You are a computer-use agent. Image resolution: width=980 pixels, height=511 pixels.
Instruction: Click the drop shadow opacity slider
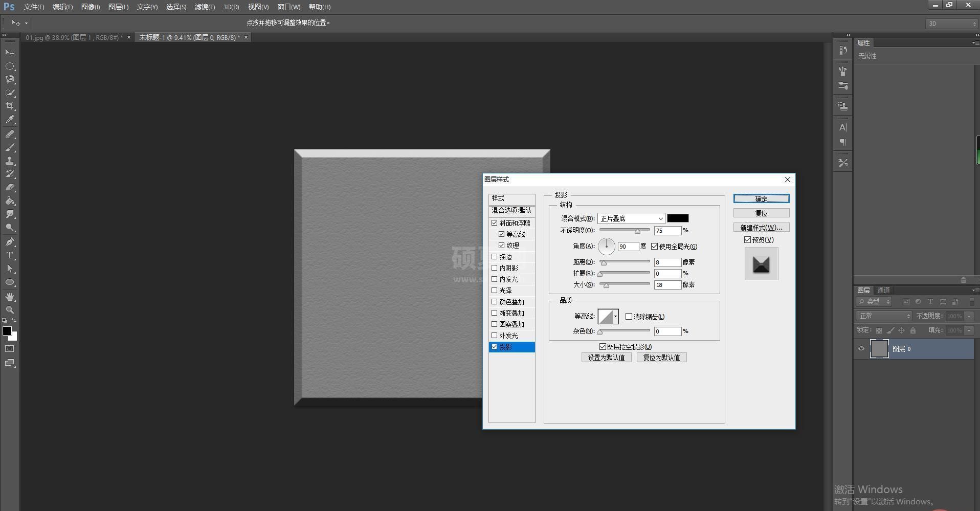pos(625,231)
